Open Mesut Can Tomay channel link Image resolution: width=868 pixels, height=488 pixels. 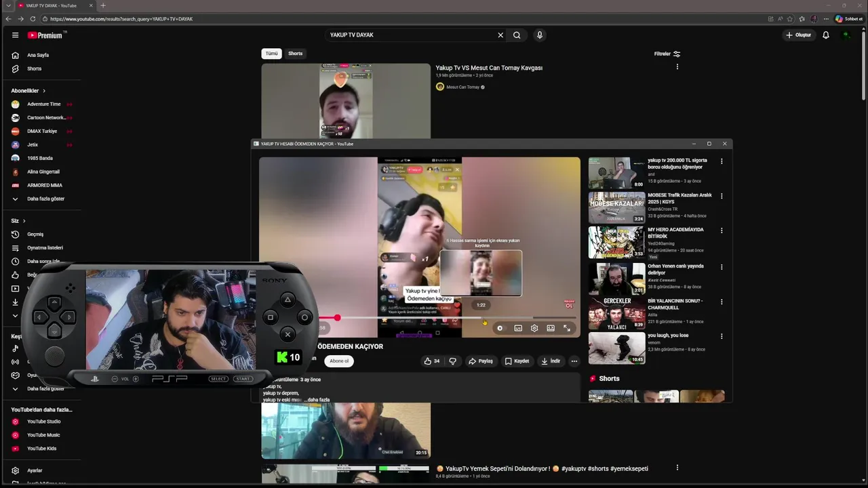pos(462,87)
